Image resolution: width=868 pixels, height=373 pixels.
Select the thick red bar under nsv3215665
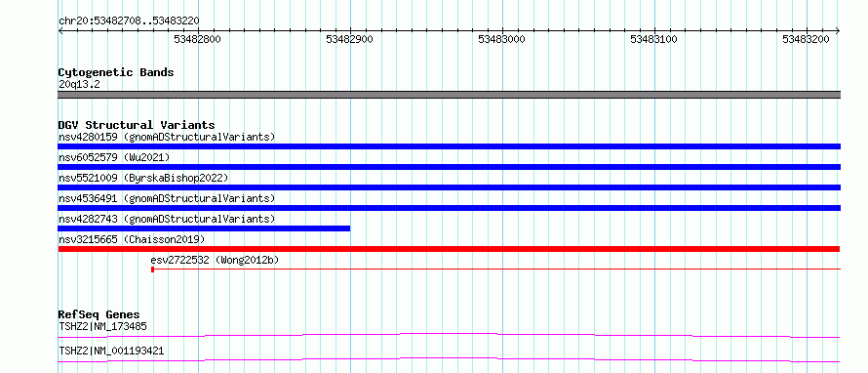(x=449, y=249)
